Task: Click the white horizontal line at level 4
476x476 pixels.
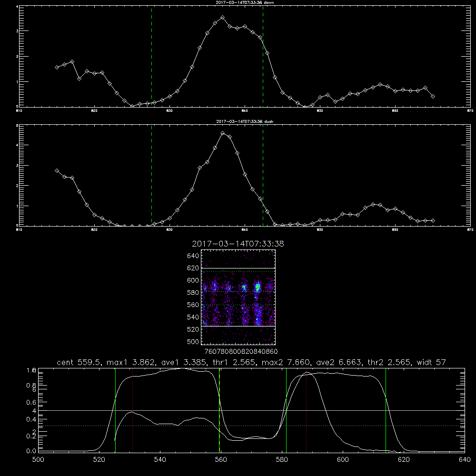Action: point(252,410)
